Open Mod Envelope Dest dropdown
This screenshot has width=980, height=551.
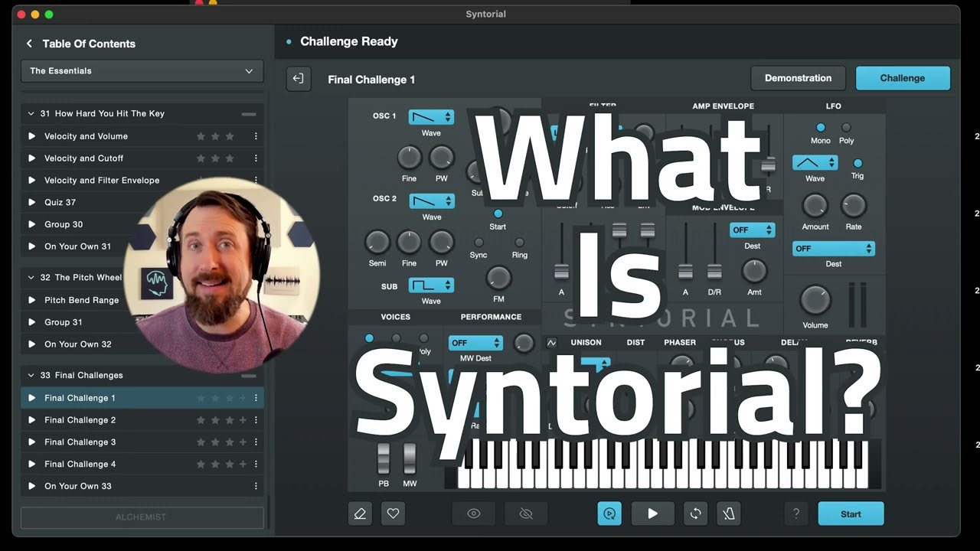click(752, 230)
